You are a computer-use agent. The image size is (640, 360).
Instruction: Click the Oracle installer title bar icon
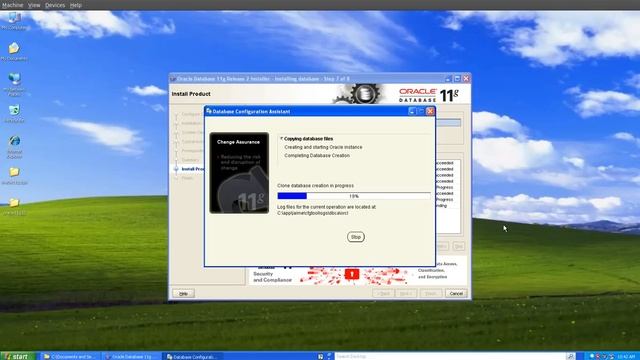tap(173, 78)
